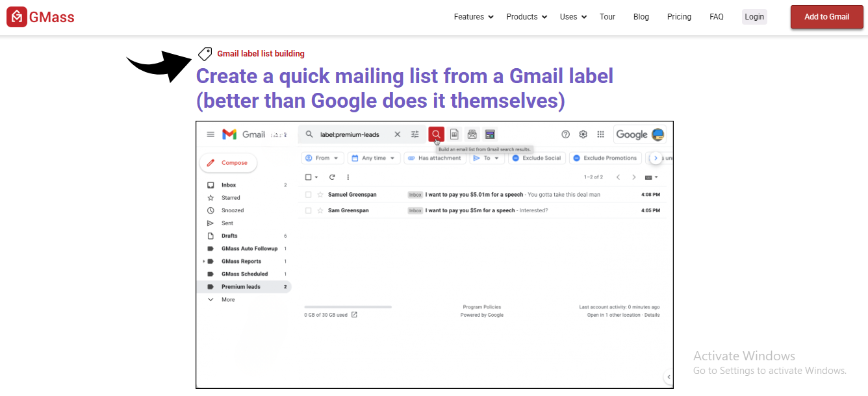Tick the checkbox for Sam Greenspan email

click(x=309, y=210)
